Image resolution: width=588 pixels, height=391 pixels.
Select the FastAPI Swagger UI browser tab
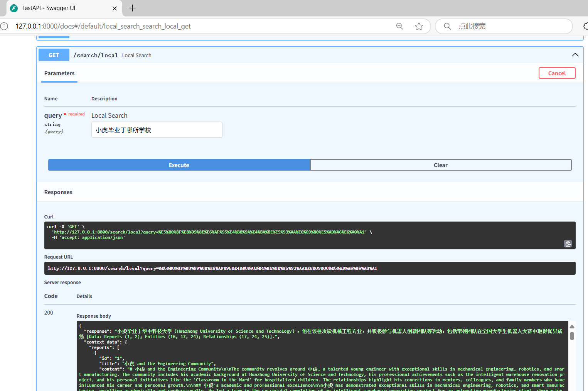point(58,8)
